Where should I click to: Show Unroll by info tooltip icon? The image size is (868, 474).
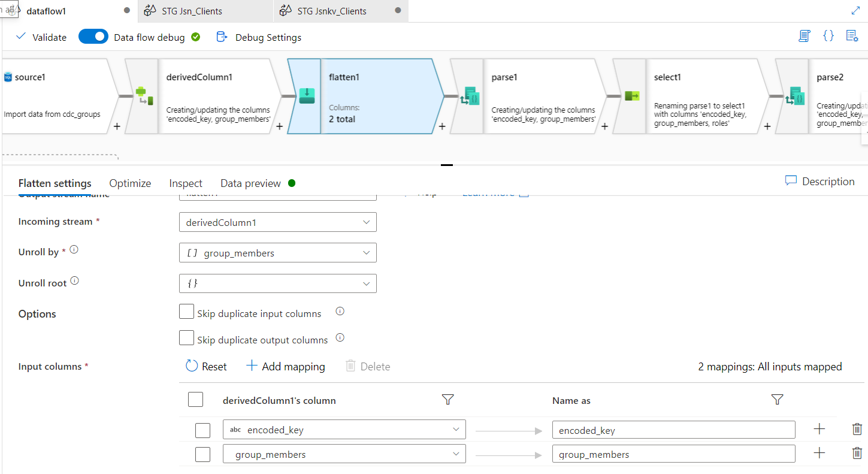[x=74, y=250]
